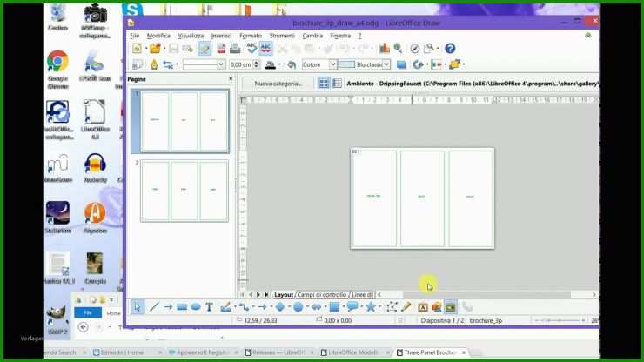Open the Fontwork Gallery icon
Screen dimensions: 644x362
[423, 307]
